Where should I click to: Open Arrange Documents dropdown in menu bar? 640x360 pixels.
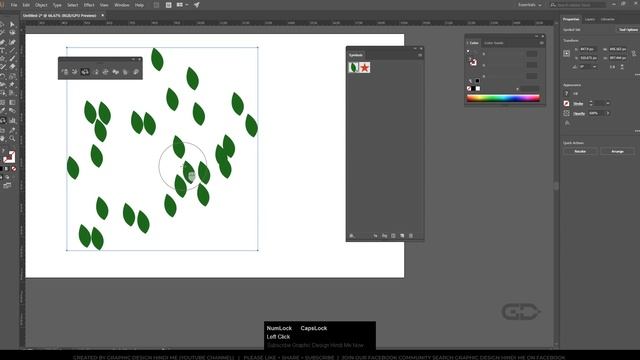[x=182, y=5]
